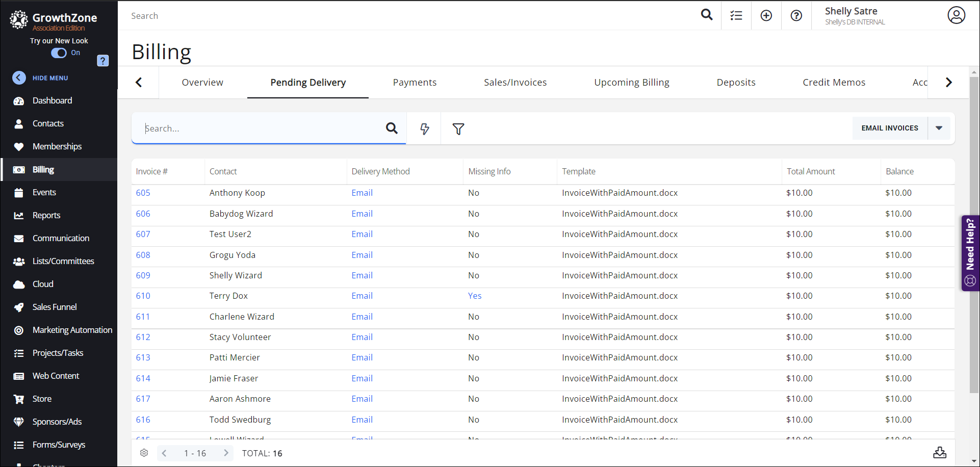Image resolution: width=980 pixels, height=467 pixels.
Task: Open the help question mark circle icon
Action: coord(796,16)
